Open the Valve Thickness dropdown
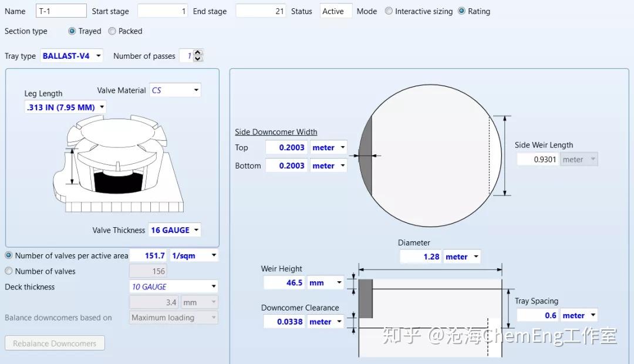 195,230
